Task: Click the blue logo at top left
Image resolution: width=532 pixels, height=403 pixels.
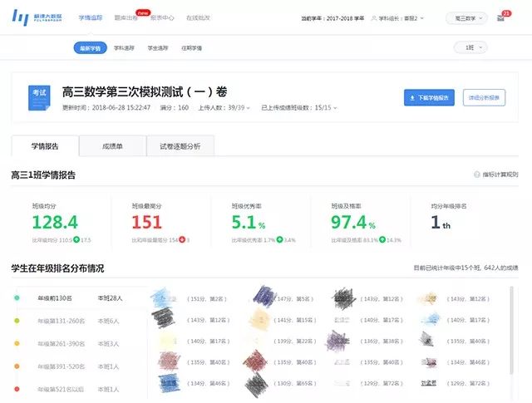Action: tap(37, 17)
